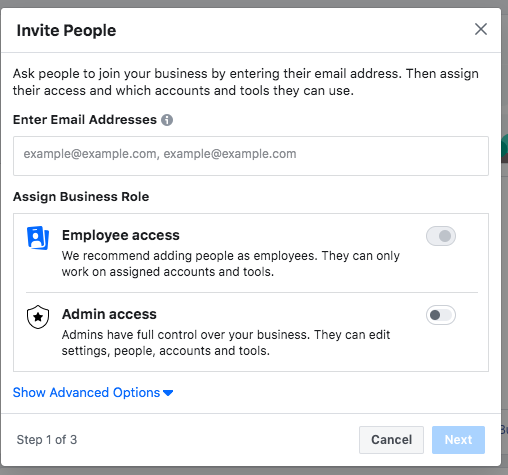Click the Cancel button
508x475 pixels.
(x=391, y=440)
